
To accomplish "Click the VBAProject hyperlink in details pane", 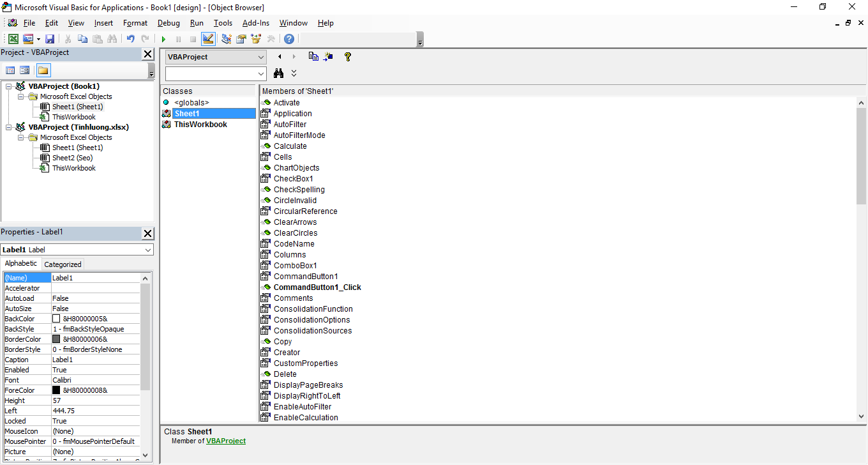I will click(226, 441).
